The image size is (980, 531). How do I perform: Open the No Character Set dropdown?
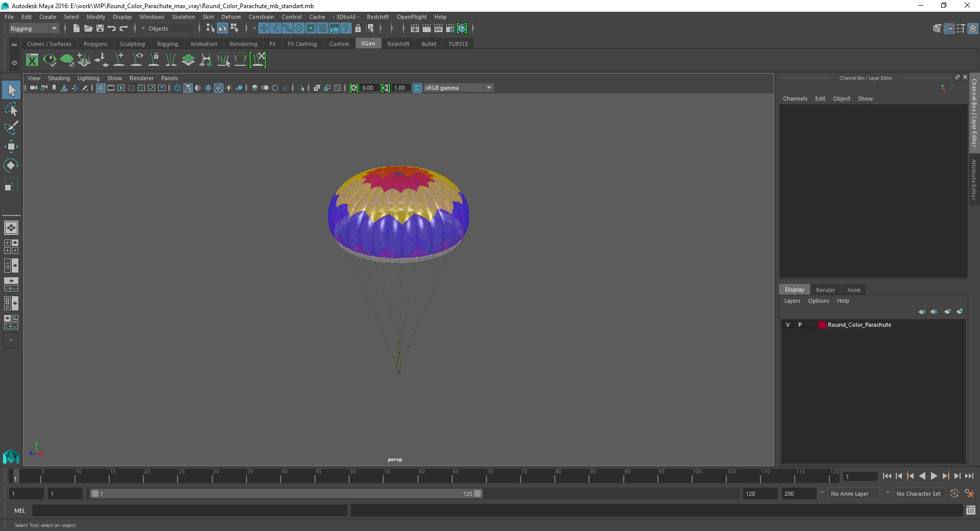tap(919, 494)
